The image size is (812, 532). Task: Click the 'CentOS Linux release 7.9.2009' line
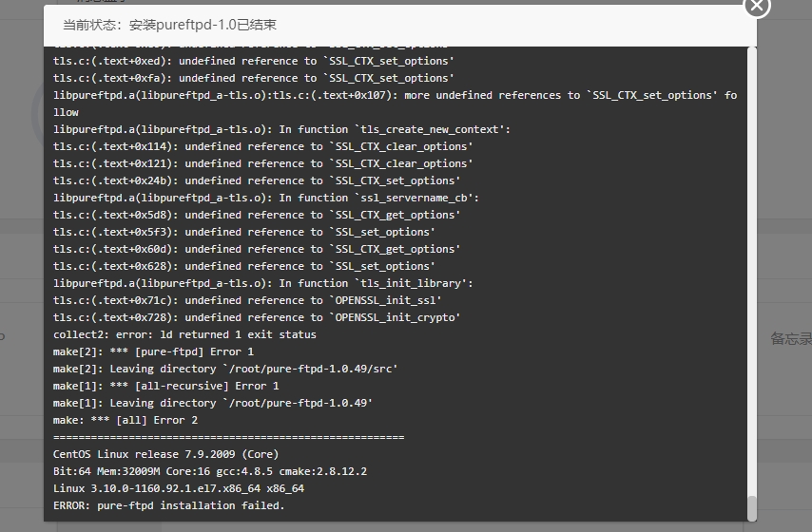[x=165, y=454]
